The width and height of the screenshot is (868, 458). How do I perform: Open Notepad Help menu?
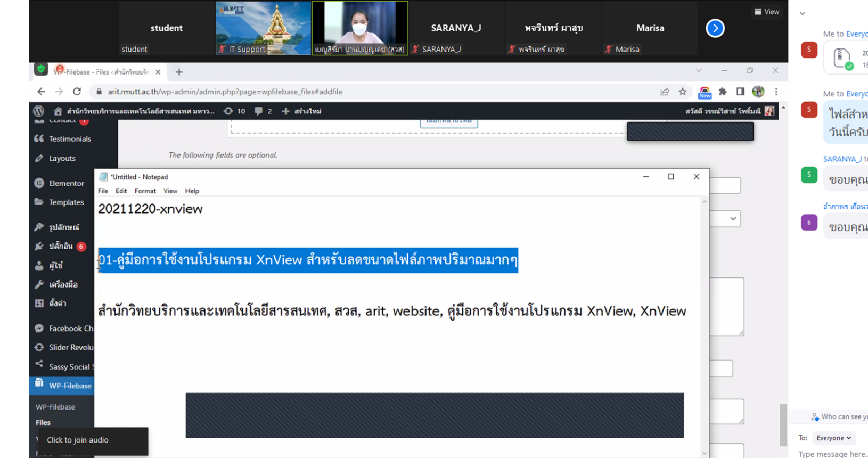click(192, 191)
